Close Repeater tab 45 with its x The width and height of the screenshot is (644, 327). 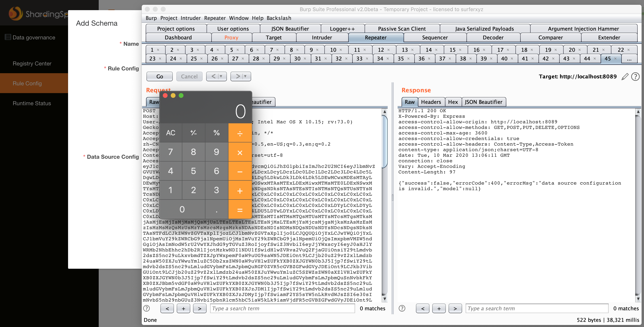615,58
